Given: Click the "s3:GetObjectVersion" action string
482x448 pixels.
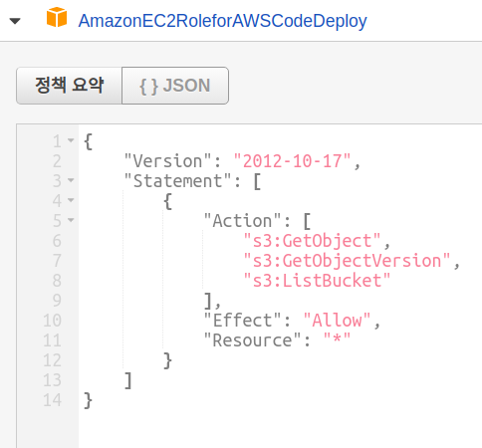Looking at the screenshot, I should point(347,261).
